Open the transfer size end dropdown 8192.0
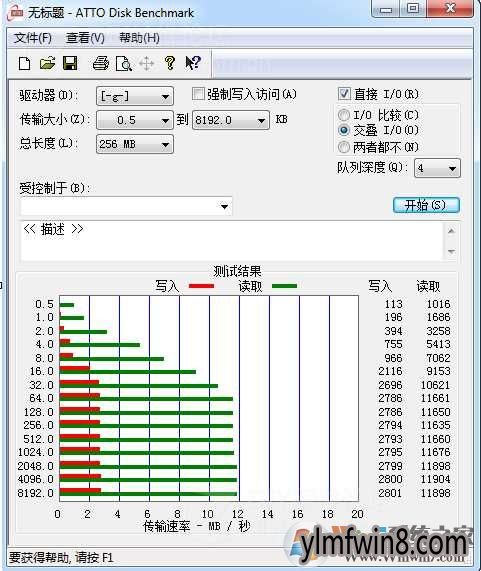The width and height of the screenshot is (481, 571). click(231, 120)
